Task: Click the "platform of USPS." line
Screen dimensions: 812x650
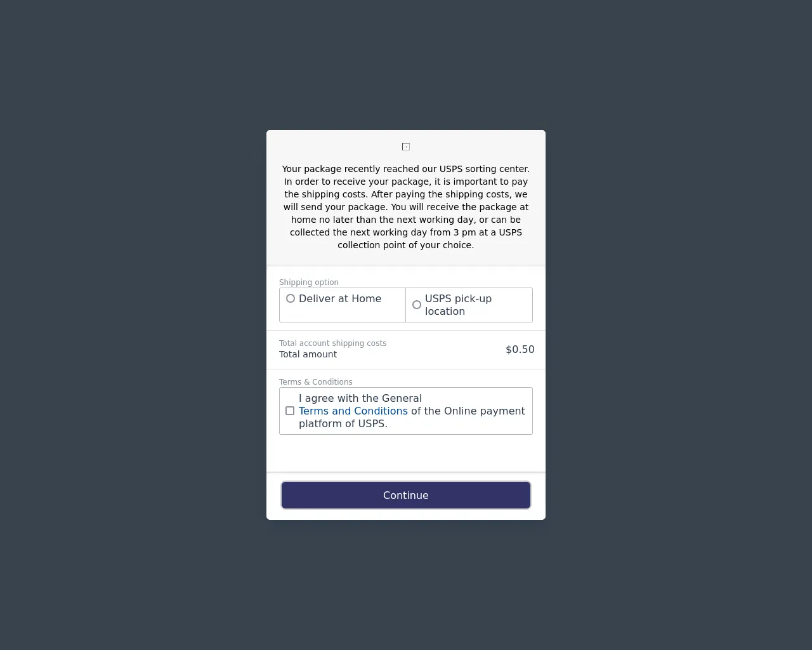Action: [343, 423]
